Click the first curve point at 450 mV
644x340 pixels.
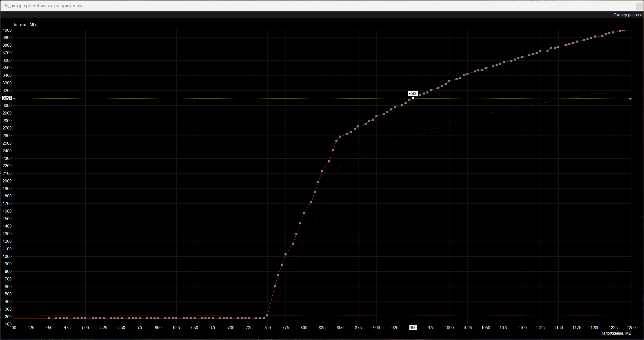pyautogui.click(x=49, y=318)
